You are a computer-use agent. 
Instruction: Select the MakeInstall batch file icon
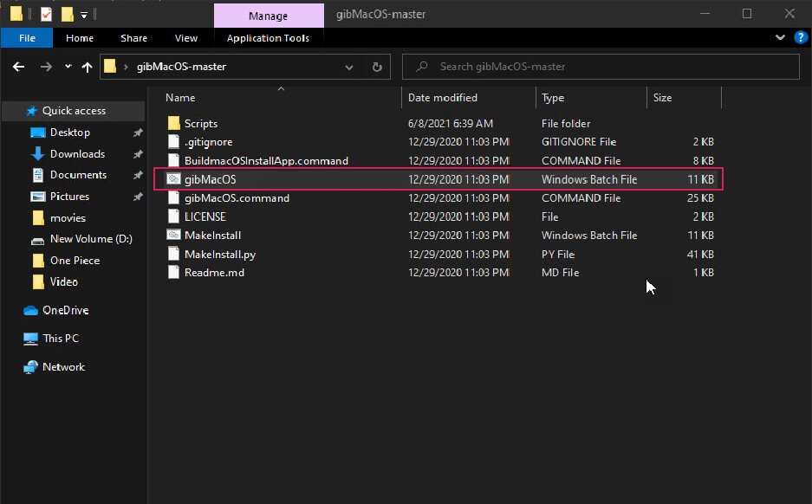tap(173, 235)
